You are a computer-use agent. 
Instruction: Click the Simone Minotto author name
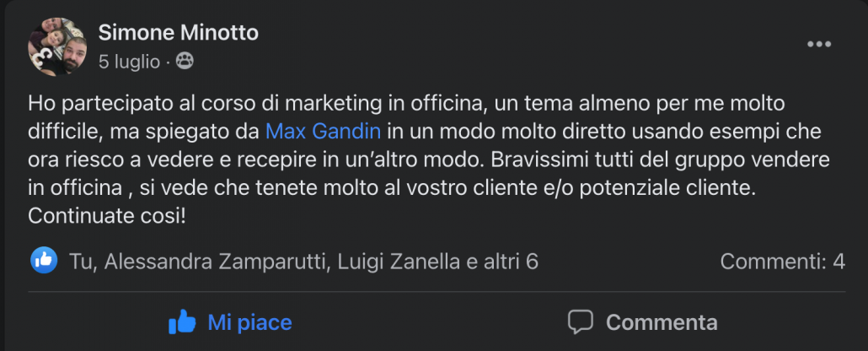pos(178,33)
